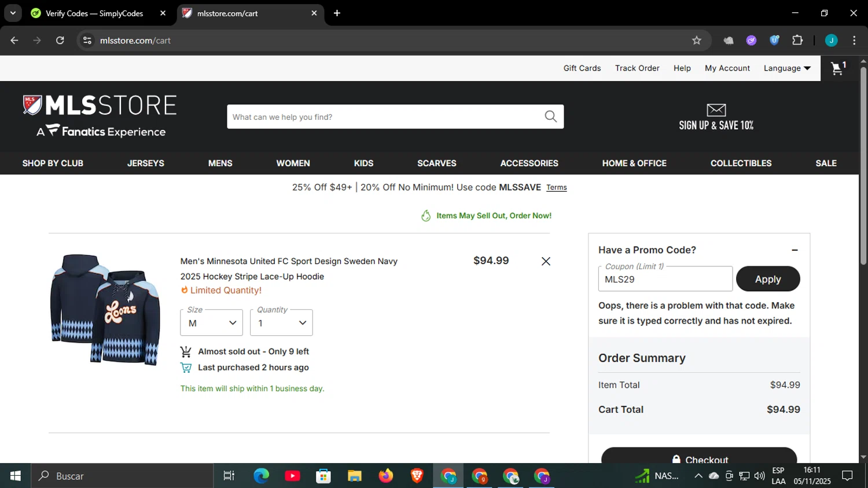Viewport: 868px width, 488px height.
Task: Open JERSEYS menu
Action: [146, 163]
